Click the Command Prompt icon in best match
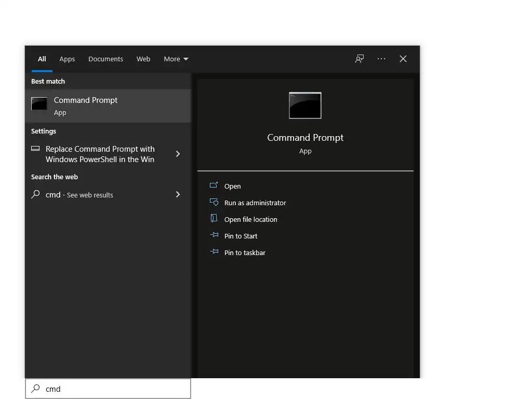 [x=39, y=104]
